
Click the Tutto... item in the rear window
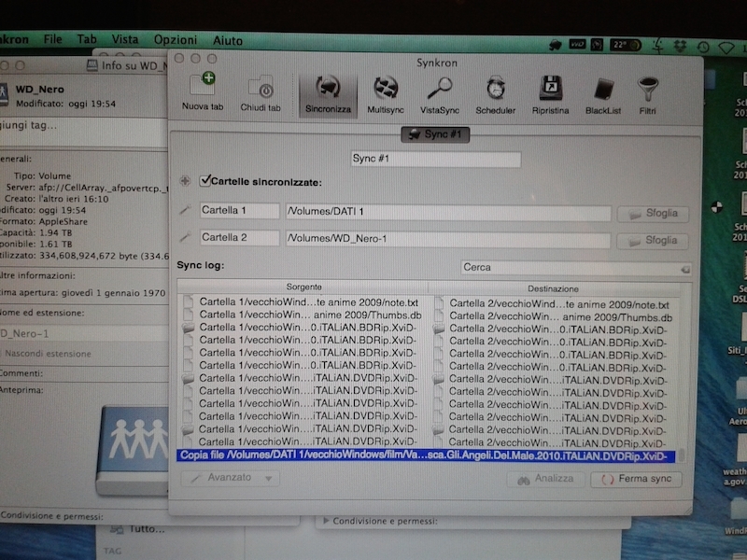coord(138,528)
